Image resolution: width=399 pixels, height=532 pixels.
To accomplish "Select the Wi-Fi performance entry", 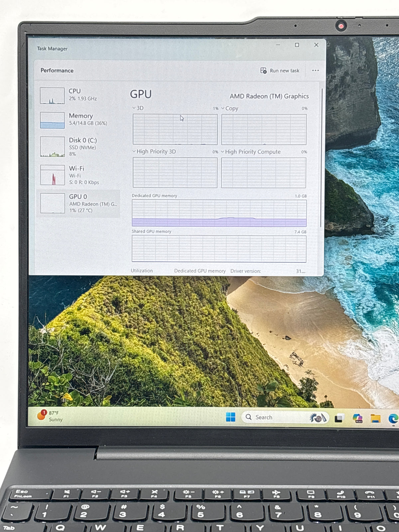I will (x=79, y=175).
